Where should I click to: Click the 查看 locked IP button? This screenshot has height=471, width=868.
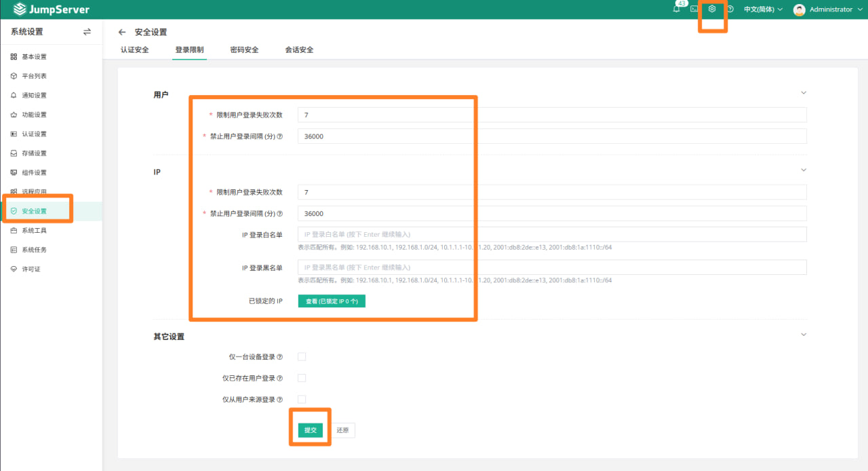coord(332,301)
